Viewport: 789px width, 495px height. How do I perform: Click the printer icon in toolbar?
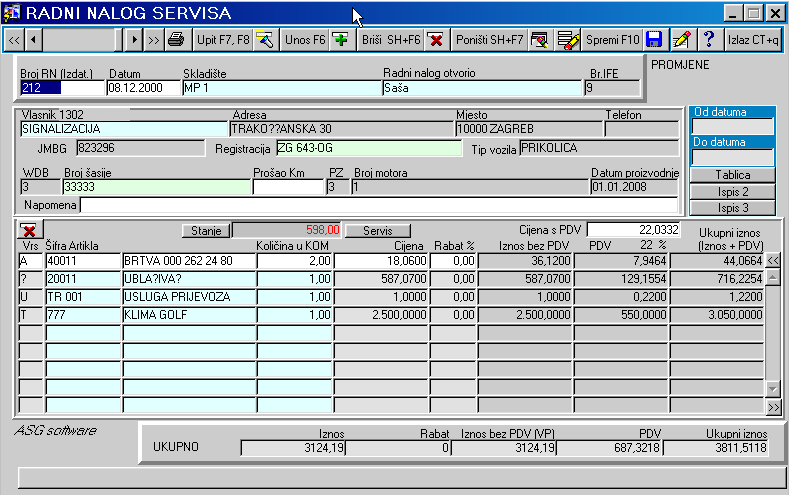[176, 40]
